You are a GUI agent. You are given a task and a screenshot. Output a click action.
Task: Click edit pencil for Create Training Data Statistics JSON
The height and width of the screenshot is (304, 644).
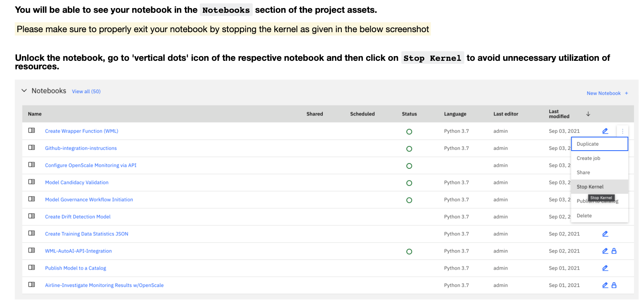(605, 234)
